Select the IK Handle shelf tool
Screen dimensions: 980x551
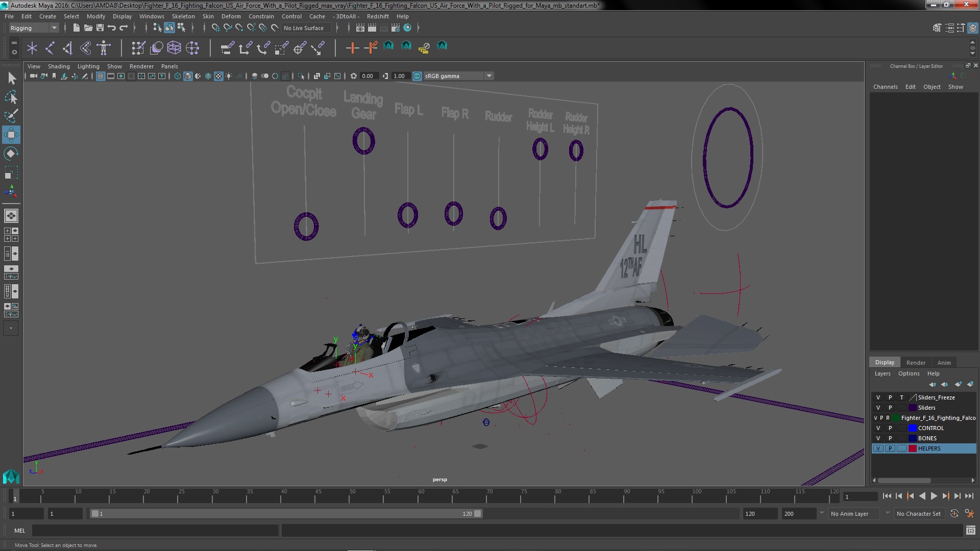click(68, 48)
